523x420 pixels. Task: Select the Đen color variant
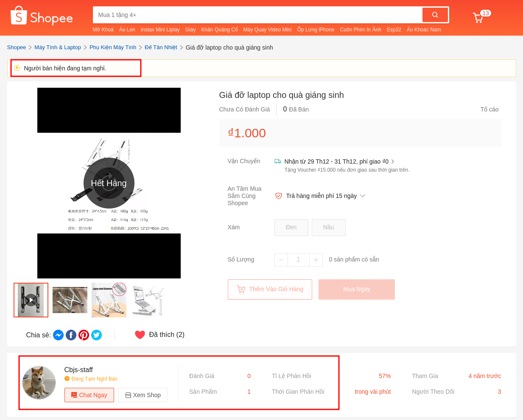[291, 228]
